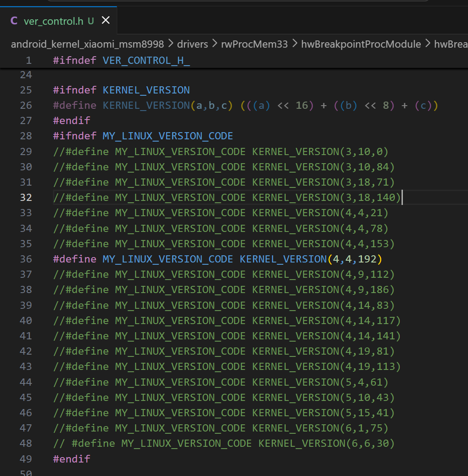Close the ver_control.h editor tab
468x476 pixels.
point(106,20)
